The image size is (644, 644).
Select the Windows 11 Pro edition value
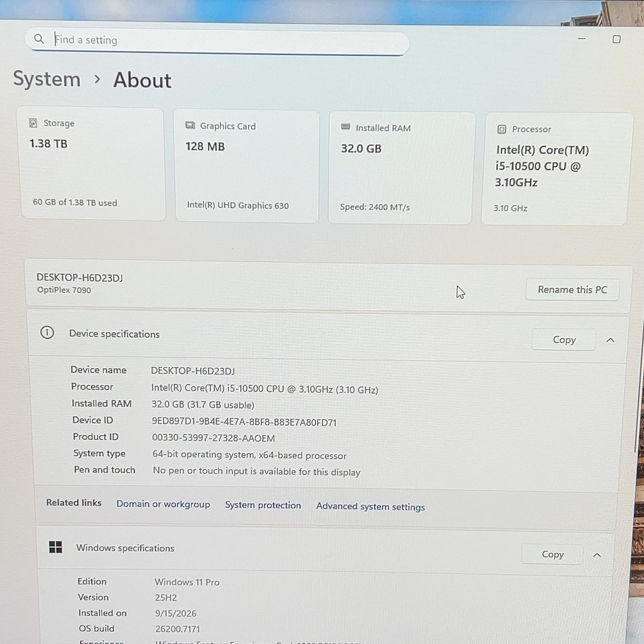click(x=187, y=582)
